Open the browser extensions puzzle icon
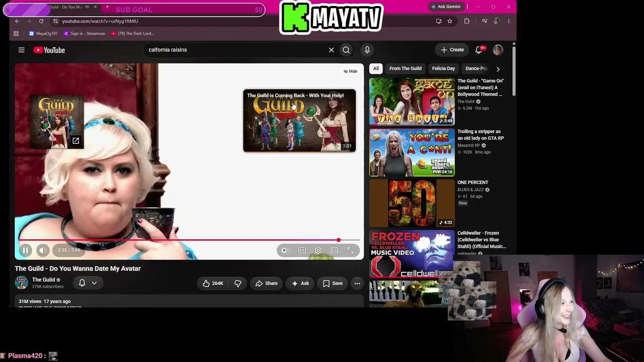Image resolution: width=644 pixels, height=362 pixels. (467, 21)
